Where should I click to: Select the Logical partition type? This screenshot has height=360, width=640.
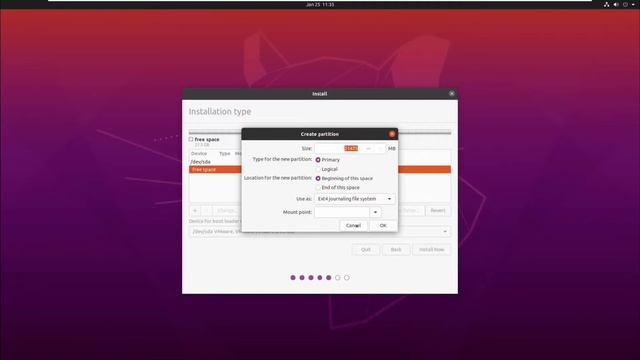point(318,169)
